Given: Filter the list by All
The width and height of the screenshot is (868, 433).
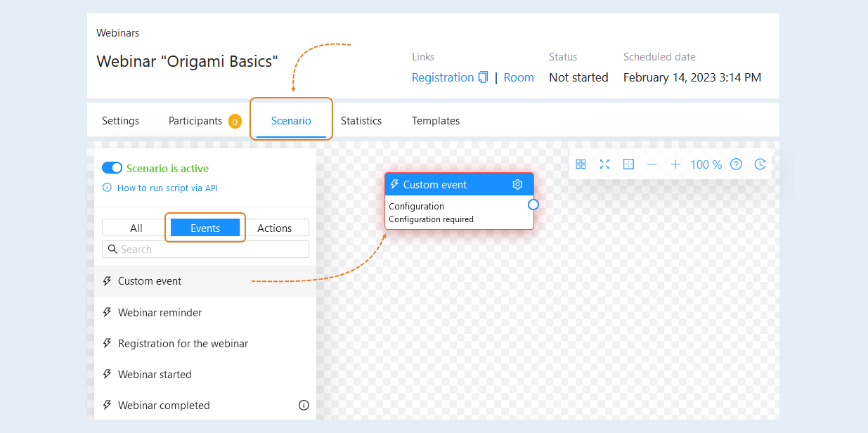Looking at the screenshot, I should 136,228.
